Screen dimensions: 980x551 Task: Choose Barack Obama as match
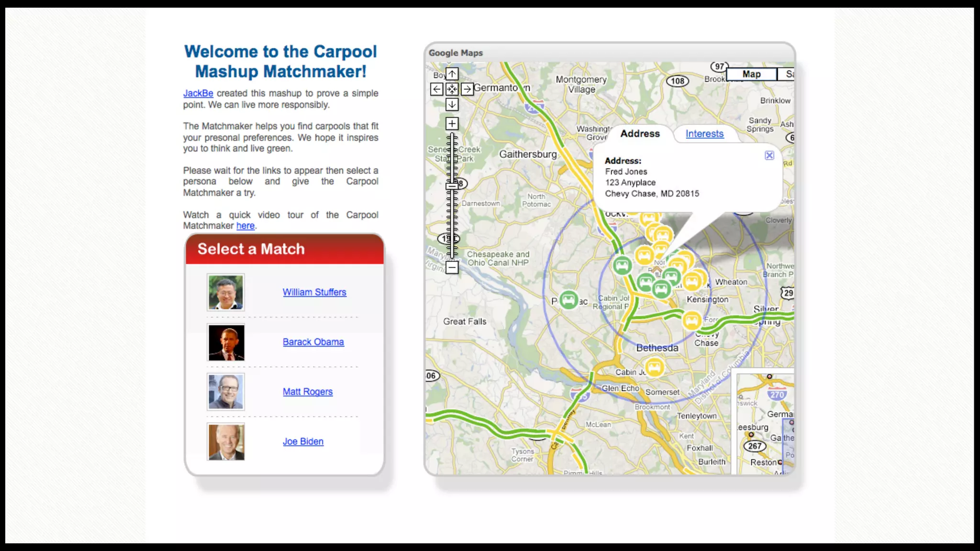313,342
